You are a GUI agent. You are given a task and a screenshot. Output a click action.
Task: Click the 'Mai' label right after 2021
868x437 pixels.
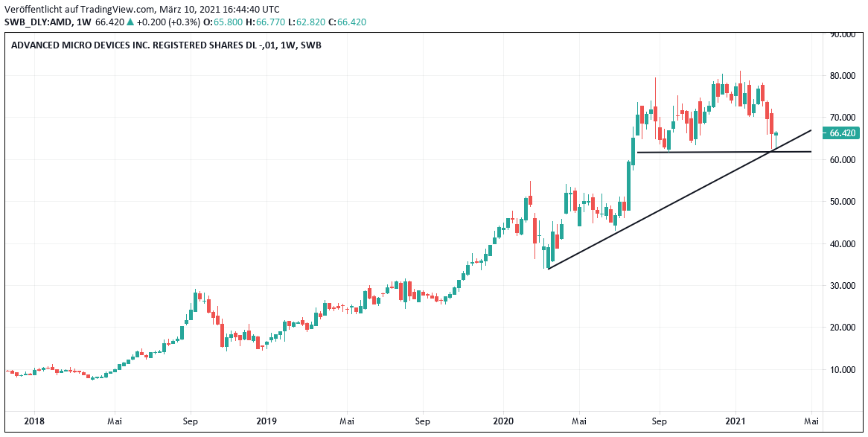point(811,421)
